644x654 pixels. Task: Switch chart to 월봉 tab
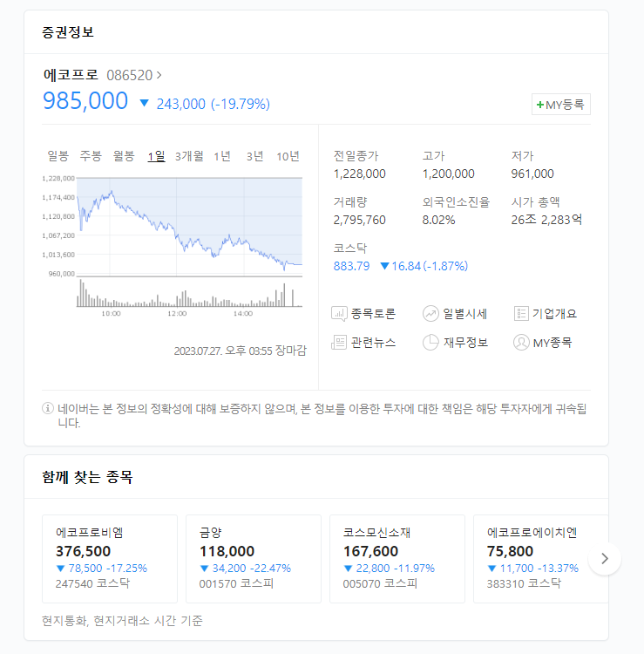click(x=124, y=156)
